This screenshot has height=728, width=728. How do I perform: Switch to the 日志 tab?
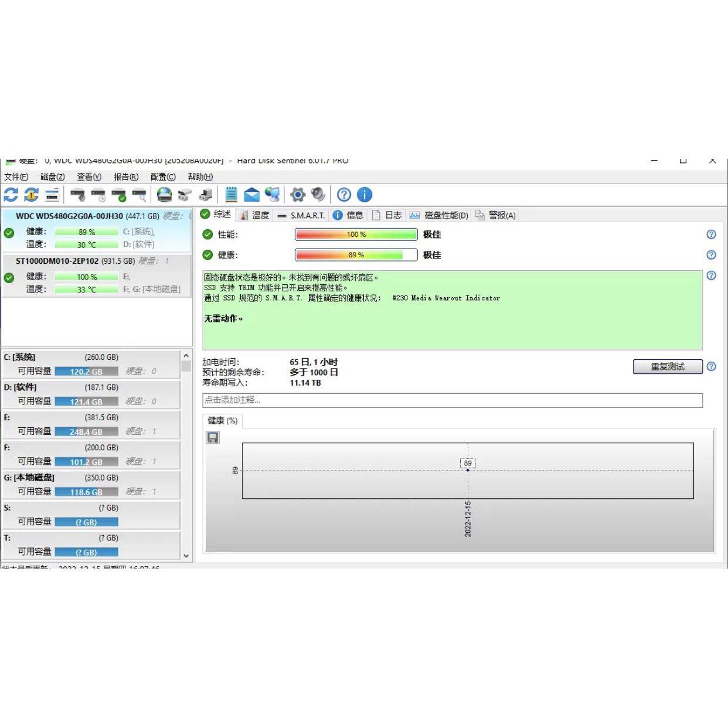(x=387, y=215)
